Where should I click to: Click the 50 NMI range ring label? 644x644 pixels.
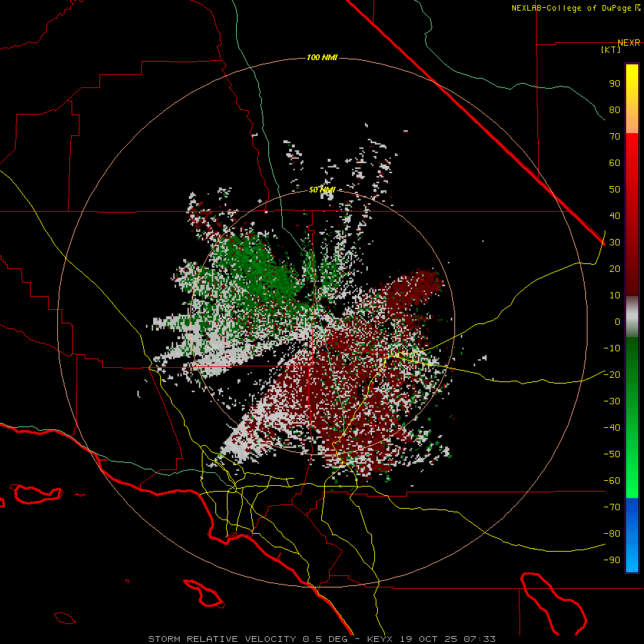pyautogui.click(x=322, y=190)
